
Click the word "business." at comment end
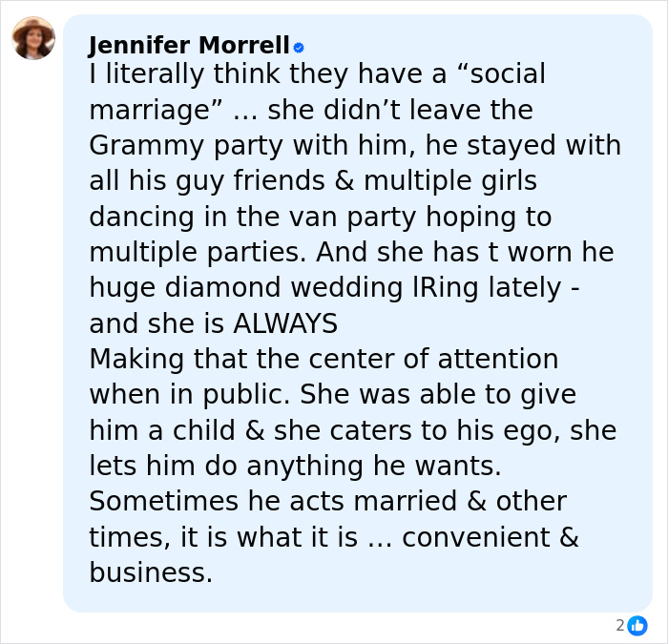151,572
